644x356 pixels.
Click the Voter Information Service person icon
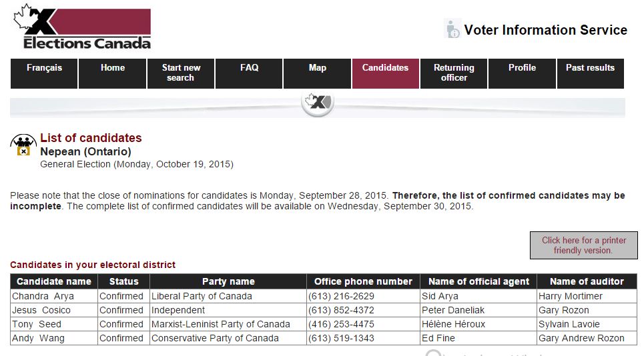click(452, 29)
